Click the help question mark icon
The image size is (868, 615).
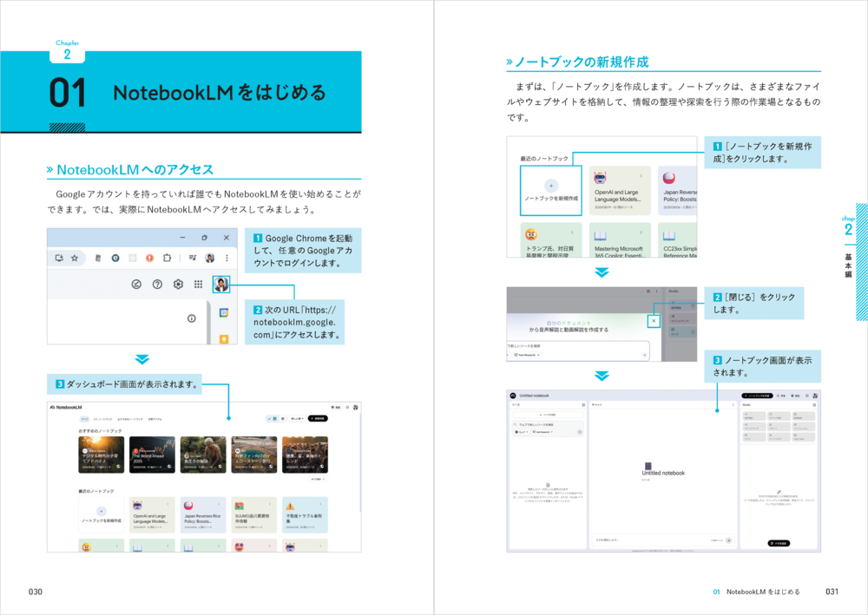[x=157, y=284]
